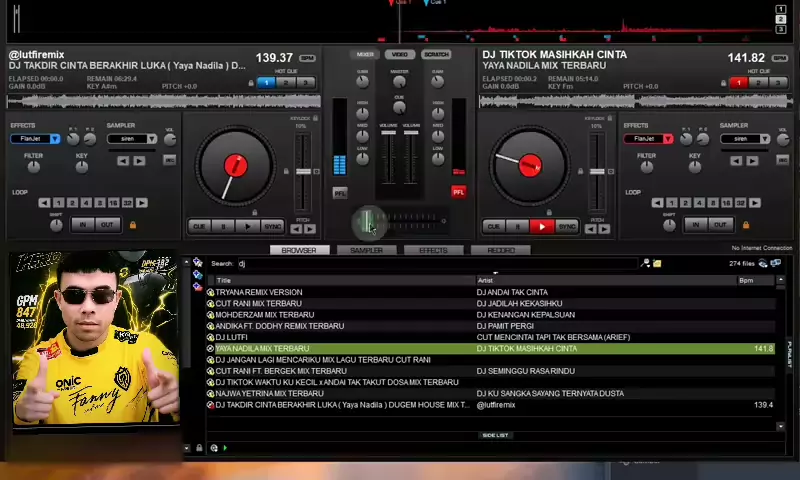800x480 pixels.
Task: Select 4-beat loop on left deck
Action: (86, 203)
